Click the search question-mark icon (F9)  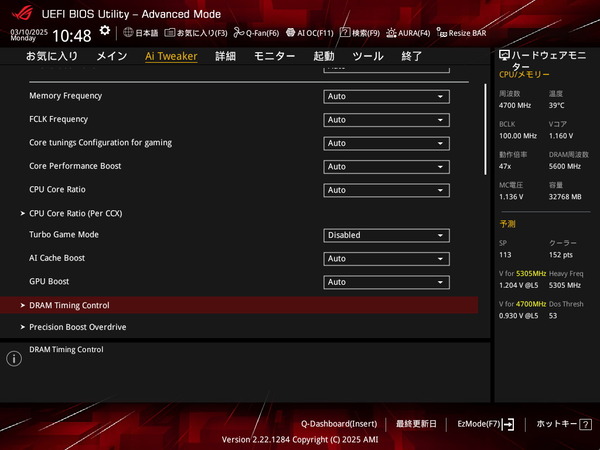[345, 33]
